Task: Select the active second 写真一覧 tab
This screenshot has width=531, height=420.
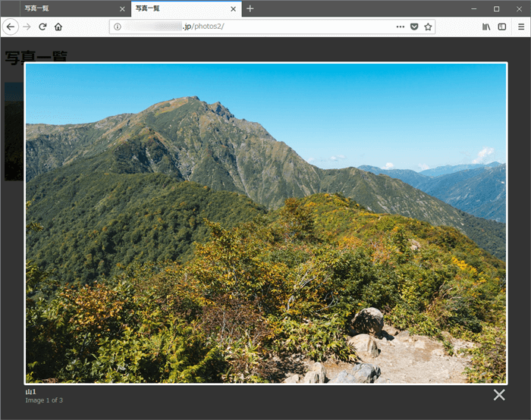Action: tap(178, 8)
